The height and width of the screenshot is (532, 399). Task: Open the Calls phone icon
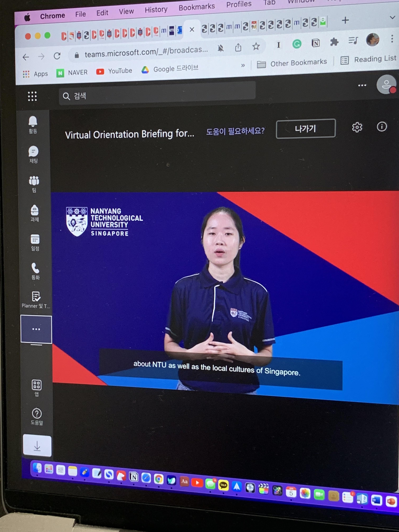(x=35, y=271)
